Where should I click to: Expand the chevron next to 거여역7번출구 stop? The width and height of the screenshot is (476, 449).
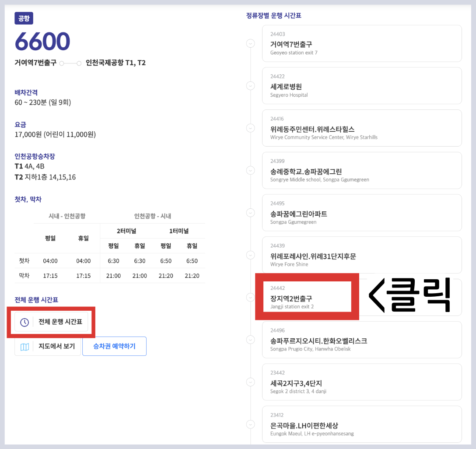250,43
